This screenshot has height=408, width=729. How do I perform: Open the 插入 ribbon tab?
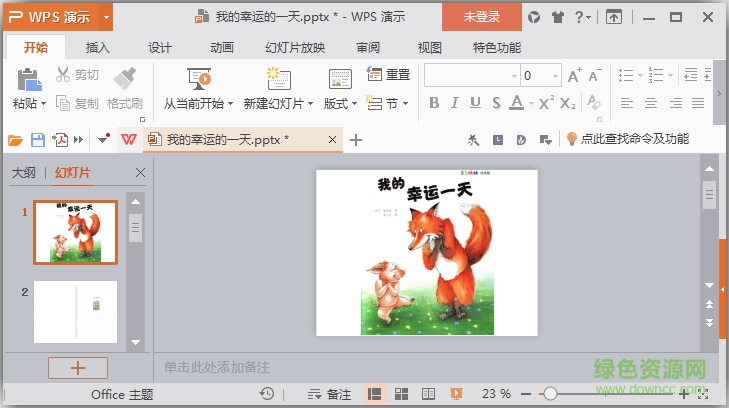[98, 47]
